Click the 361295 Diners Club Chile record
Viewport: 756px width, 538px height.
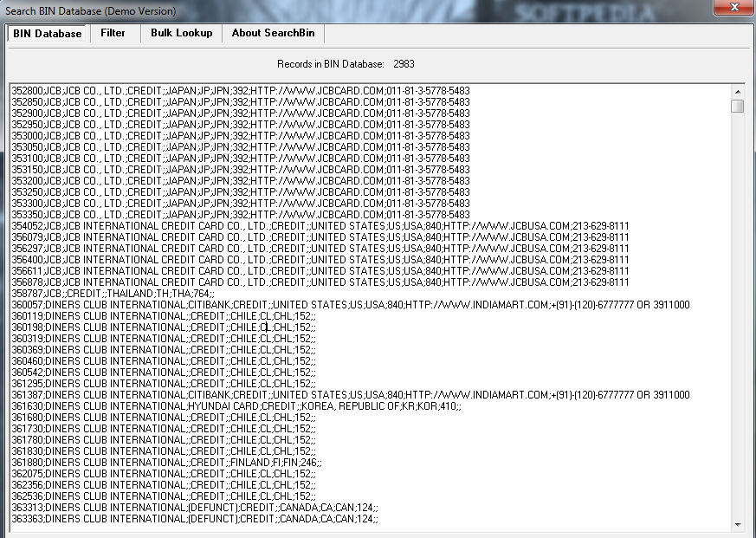tap(164, 384)
